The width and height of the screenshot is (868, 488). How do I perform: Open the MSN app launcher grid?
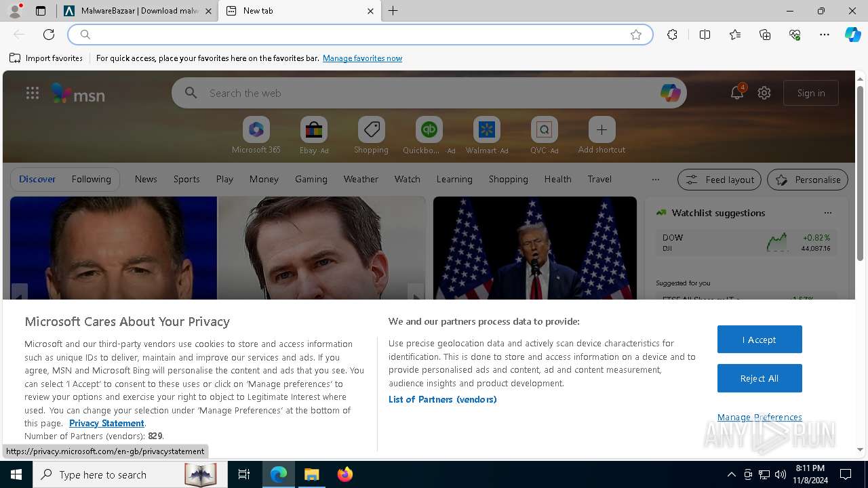(33, 93)
